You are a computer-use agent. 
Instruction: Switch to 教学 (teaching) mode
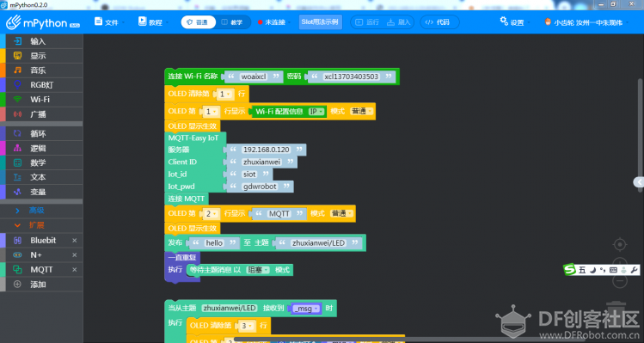(x=232, y=22)
